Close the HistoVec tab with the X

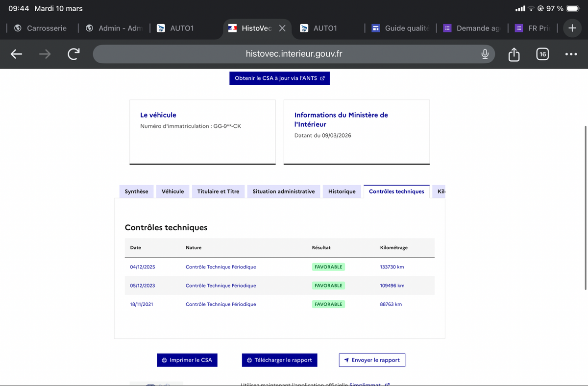(x=282, y=28)
